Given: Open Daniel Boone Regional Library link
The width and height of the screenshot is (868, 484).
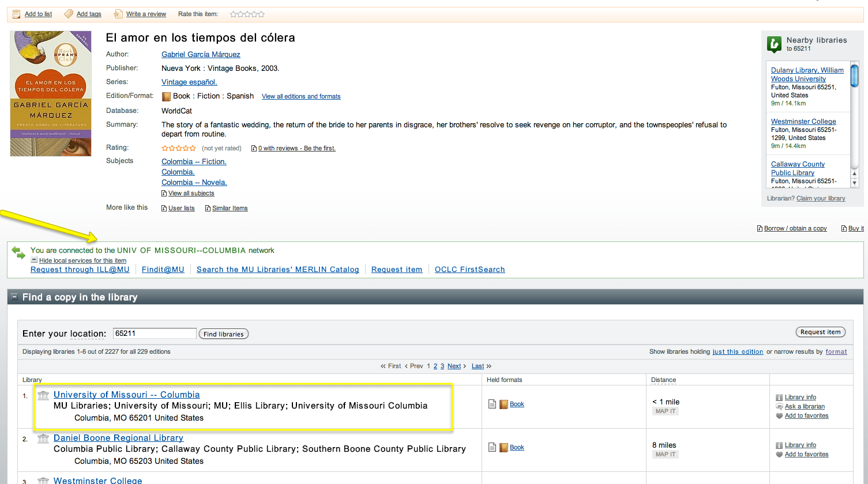Looking at the screenshot, I should pyautogui.click(x=119, y=438).
